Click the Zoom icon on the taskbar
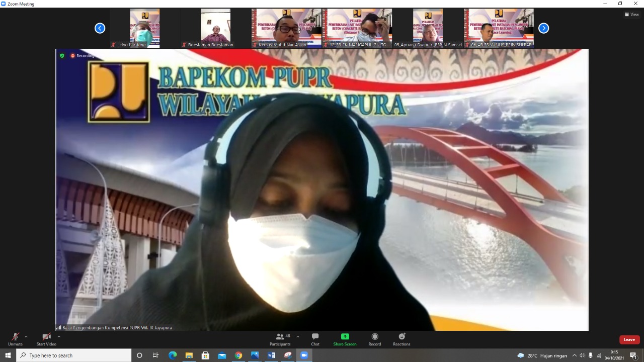The height and width of the screenshot is (362, 644). (x=304, y=355)
